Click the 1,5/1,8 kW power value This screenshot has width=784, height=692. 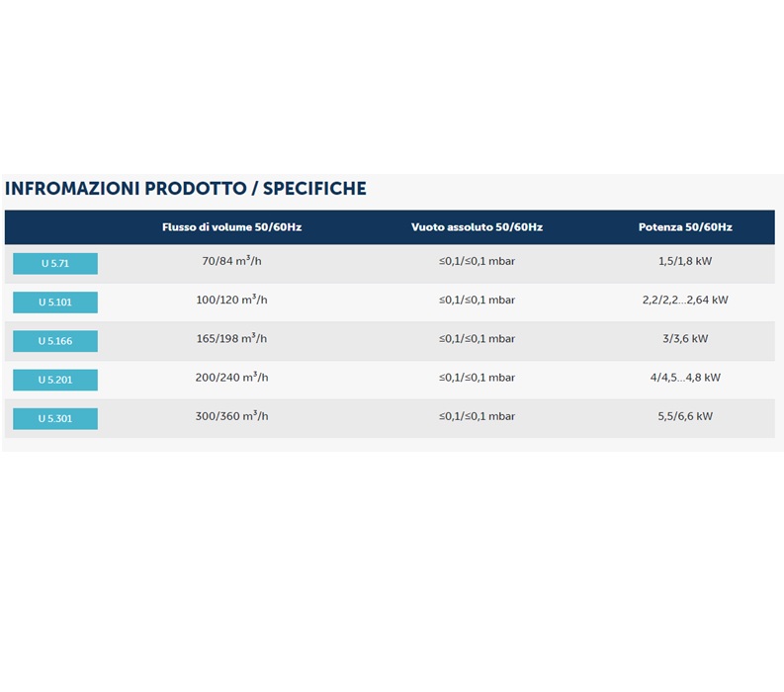tap(684, 261)
